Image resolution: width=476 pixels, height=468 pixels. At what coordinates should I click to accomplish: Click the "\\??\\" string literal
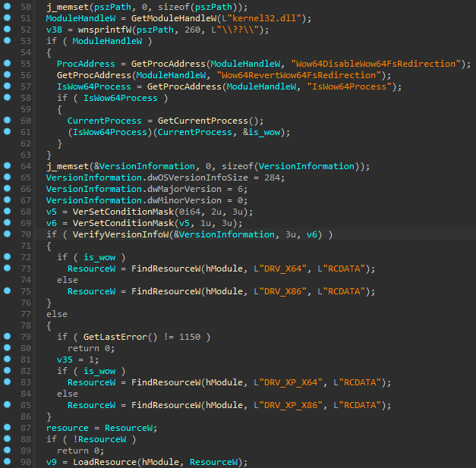238,30
